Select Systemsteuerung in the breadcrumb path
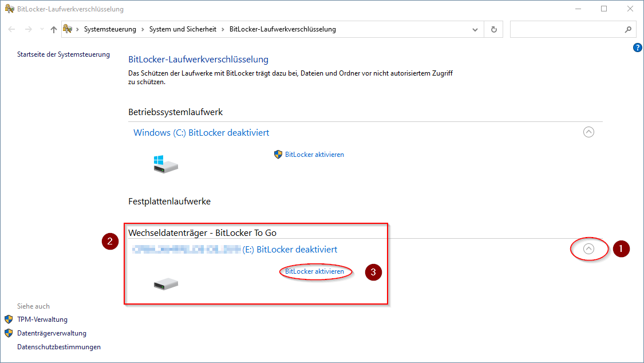Viewport: 644px width, 363px height. 110,29
